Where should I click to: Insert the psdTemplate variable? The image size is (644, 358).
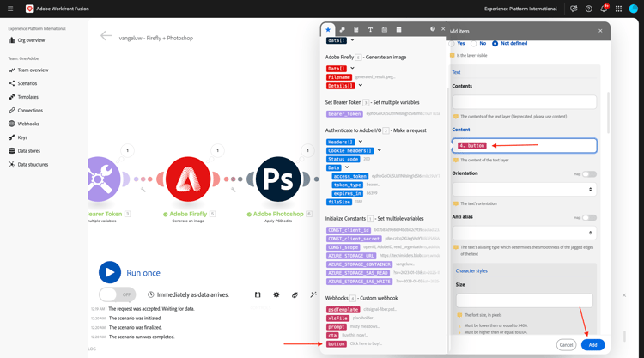343,310
